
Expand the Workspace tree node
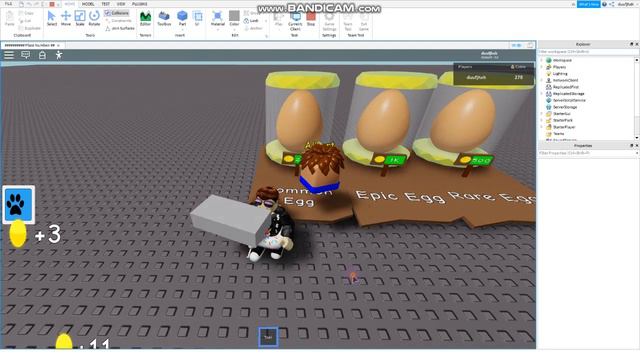click(x=542, y=60)
